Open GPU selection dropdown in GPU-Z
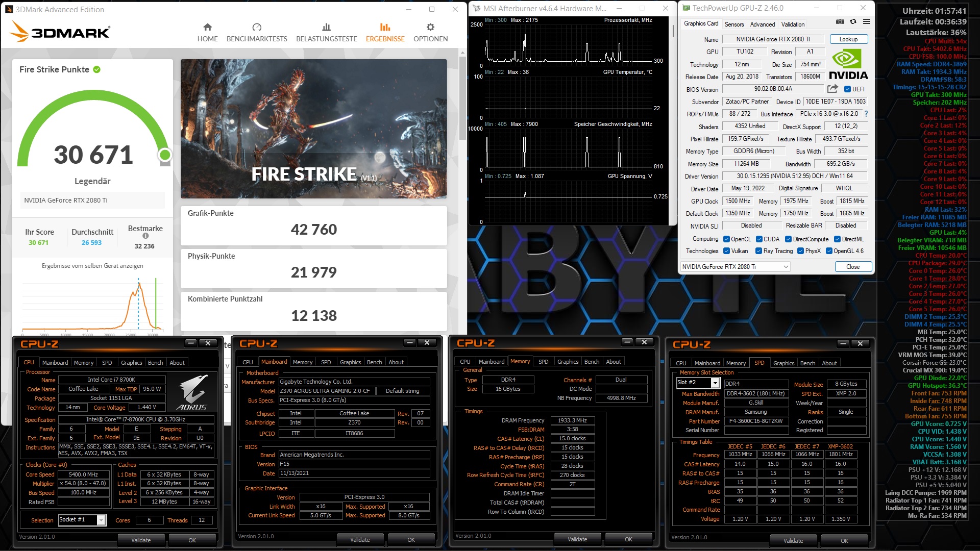Image resolution: width=980 pixels, height=551 pixels. (735, 267)
